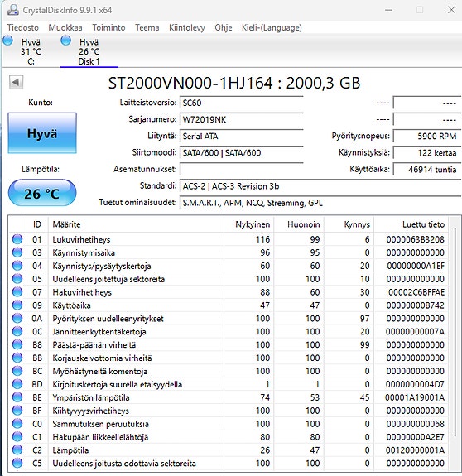
Task: Click status orb for Ympäristön lämpötila row
Action: [x=17, y=397]
